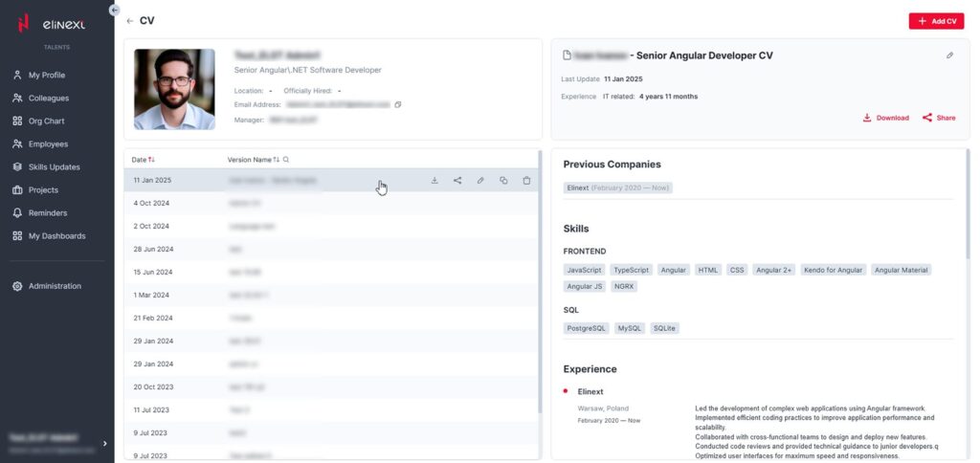Screen dimensions: 980x463
Task: Expand the user menu chevron at sidebar bottom
Action: point(105,444)
